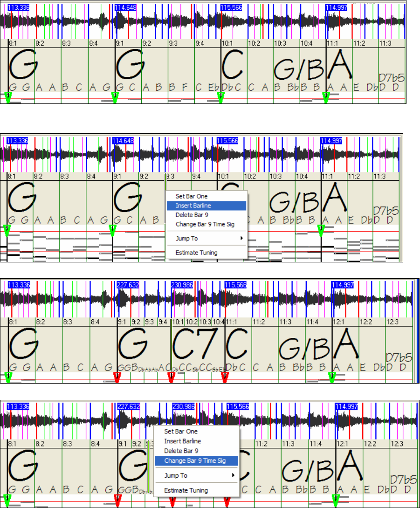This screenshot has height=508, width=420.
Task: Click red triangle marker at bar 10:1, third panel
Action: pyautogui.click(x=172, y=378)
